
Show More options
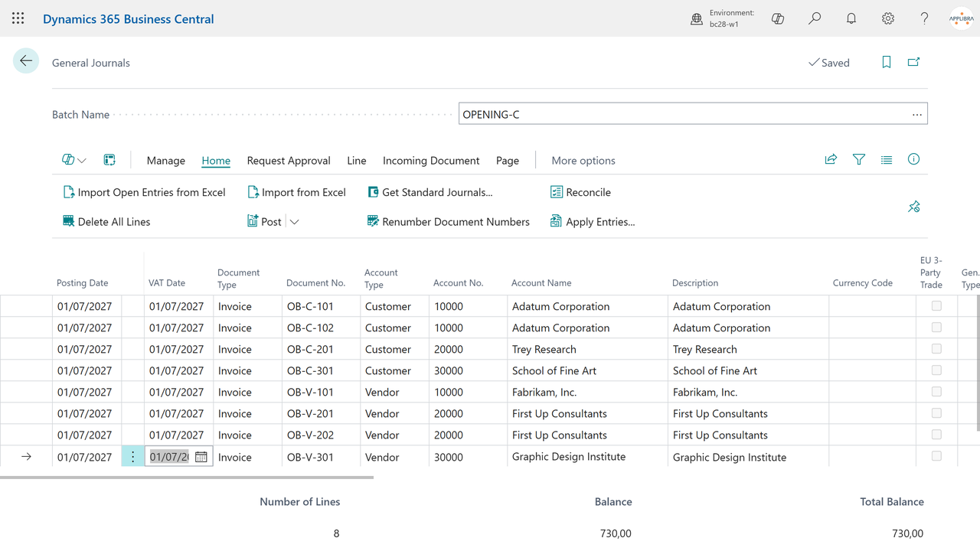tap(583, 161)
